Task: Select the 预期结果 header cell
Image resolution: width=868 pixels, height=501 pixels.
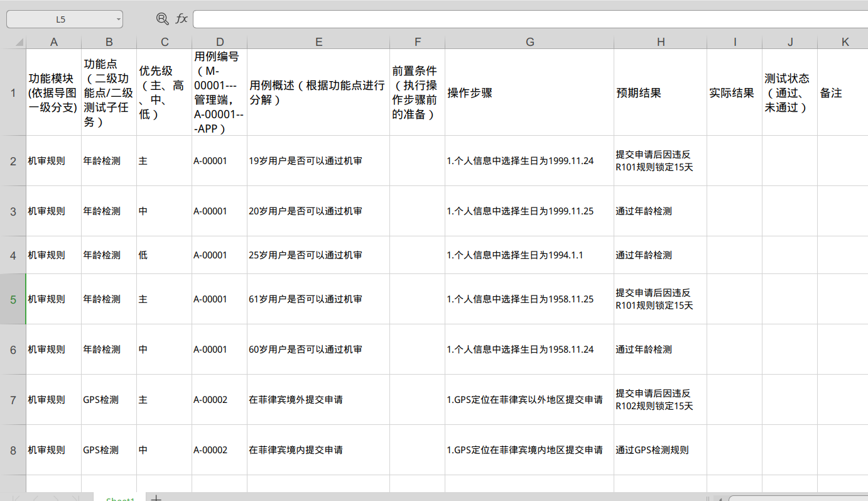Action: [661, 93]
